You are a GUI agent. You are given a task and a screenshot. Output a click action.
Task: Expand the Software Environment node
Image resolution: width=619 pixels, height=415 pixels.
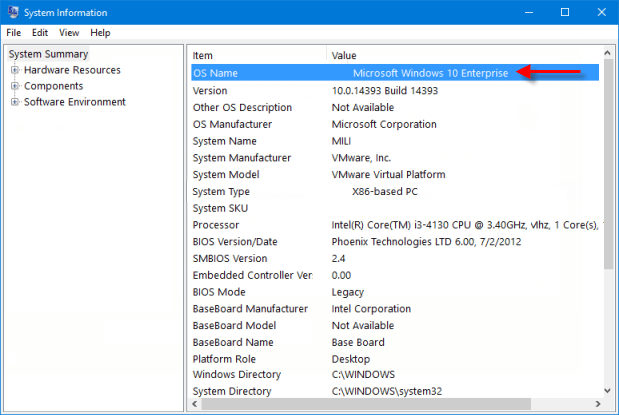pyautogui.click(x=15, y=102)
